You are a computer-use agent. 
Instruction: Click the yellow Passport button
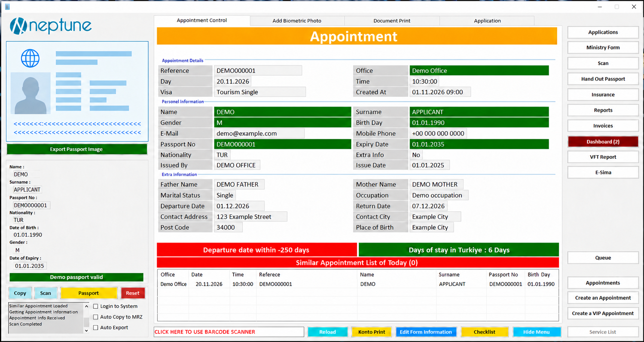[89, 293]
